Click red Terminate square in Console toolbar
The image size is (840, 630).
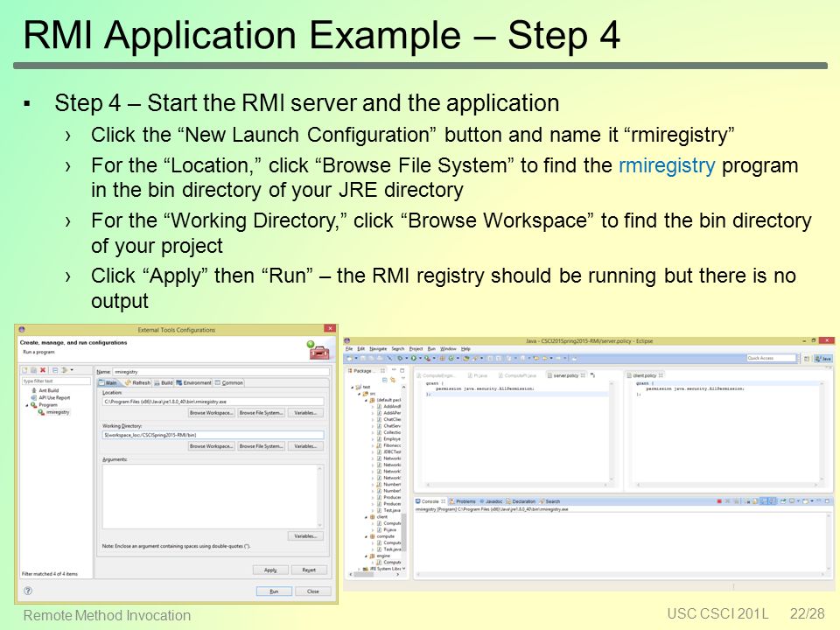point(719,501)
